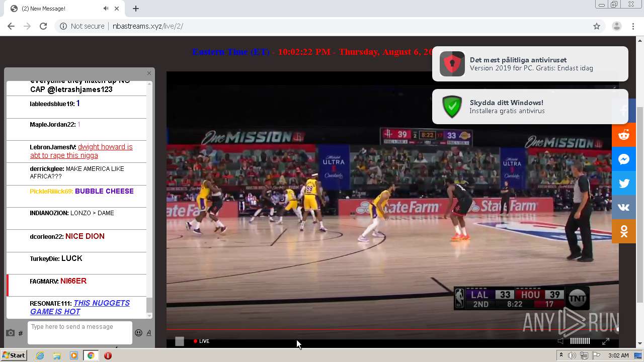Open a new browser tab
This screenshot has width=644, height=362.
pos(136,9)
